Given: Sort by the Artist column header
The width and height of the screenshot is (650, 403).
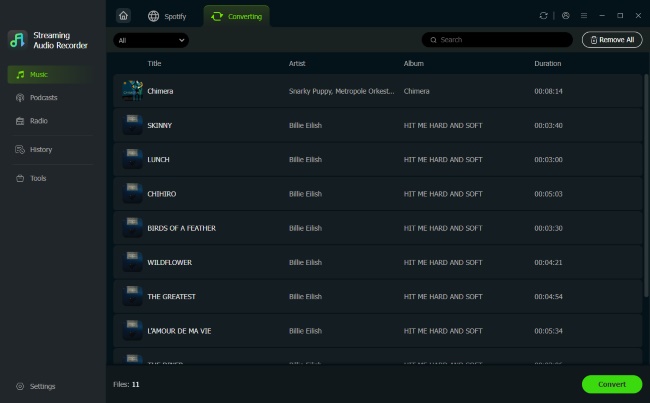Looking at the screenshot, I should pyautogui.click(x=297, y=63).
